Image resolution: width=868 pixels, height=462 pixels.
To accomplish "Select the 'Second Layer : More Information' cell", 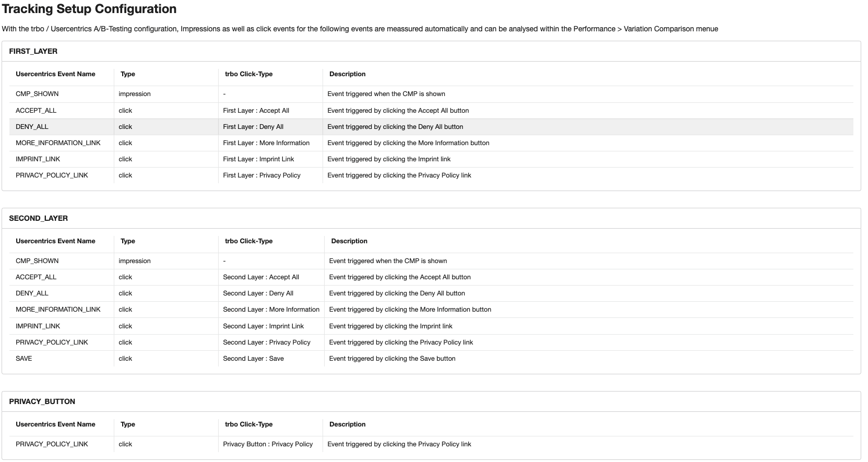I will coord(271,310).
